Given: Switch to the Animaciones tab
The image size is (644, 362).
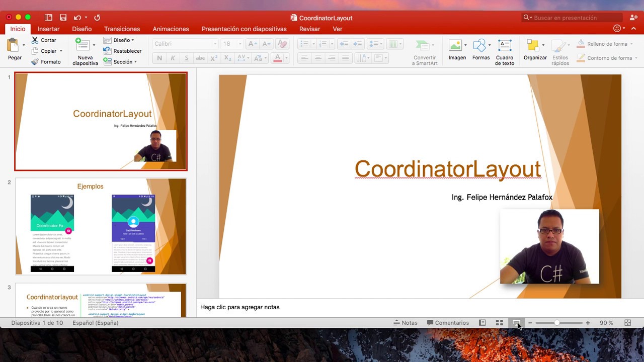Looking at the screenshot, I should point(171,29).
